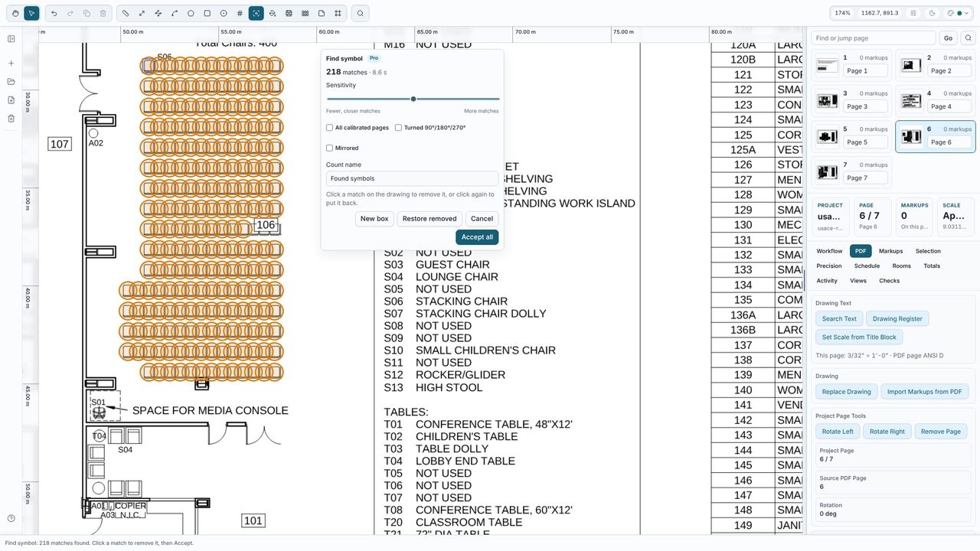The width and height of the screenshot is (980, 551).
Task: Click the Go button
Action: click(x=948, y=38)
